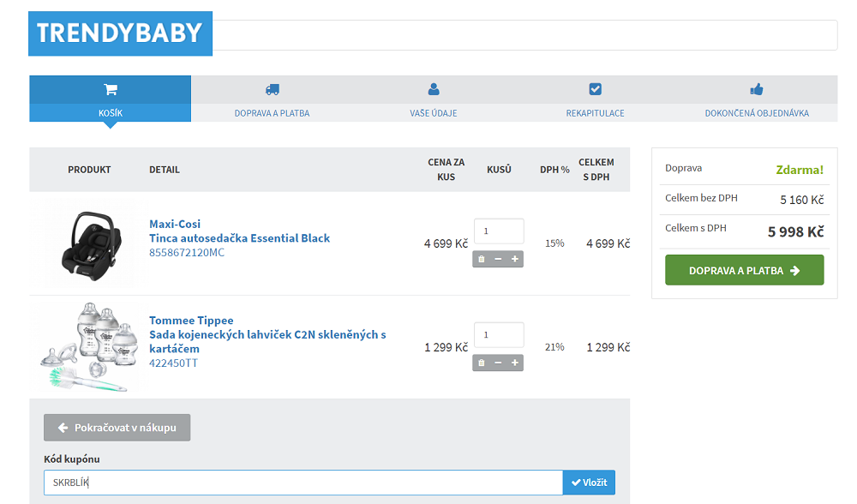Click the delivery truck icon
Image resolution: width=857 pixels, height=504 pixels.
(273, 89)
